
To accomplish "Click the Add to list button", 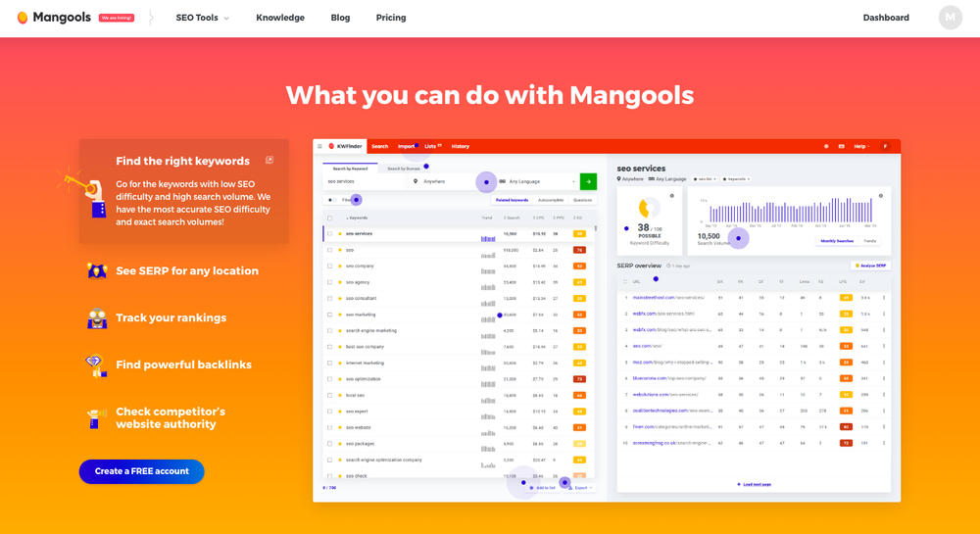I will pos(542,488).
